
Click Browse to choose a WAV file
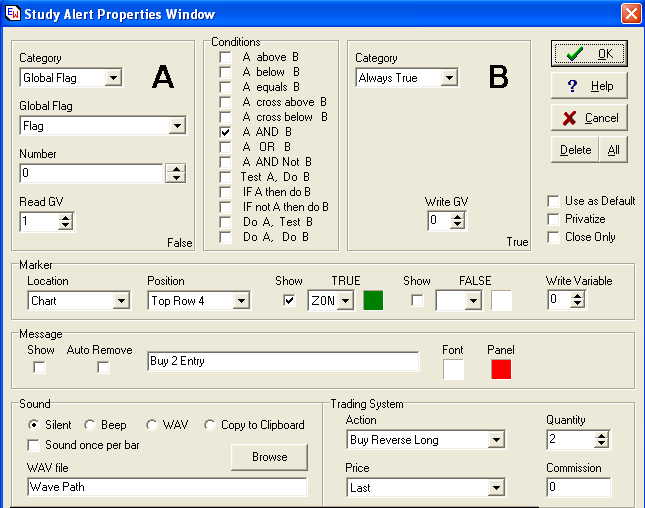pyautogui.click(x=269, y=457)
